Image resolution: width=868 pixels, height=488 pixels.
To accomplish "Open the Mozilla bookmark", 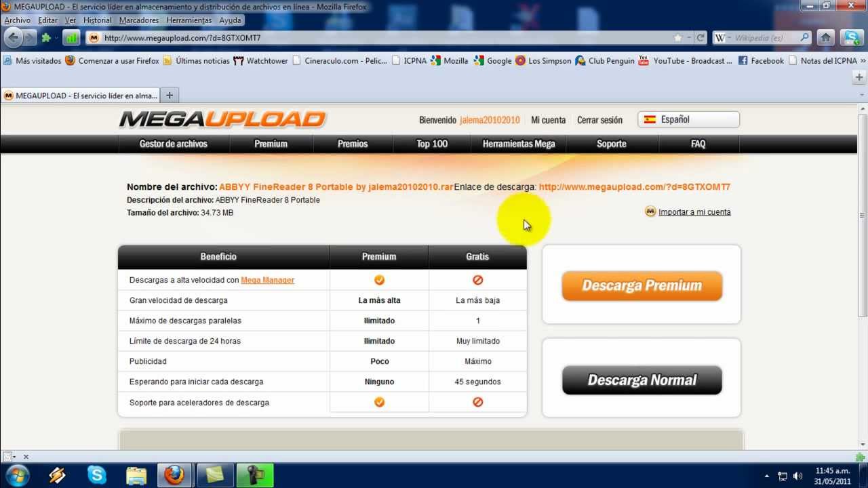I will click(450, 60).
